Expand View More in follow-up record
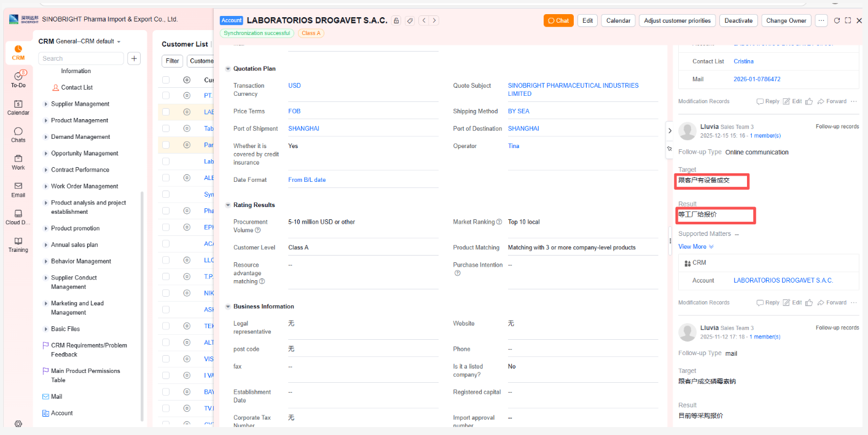The width and height of the screenshot is (868, 435). [695, 246]
